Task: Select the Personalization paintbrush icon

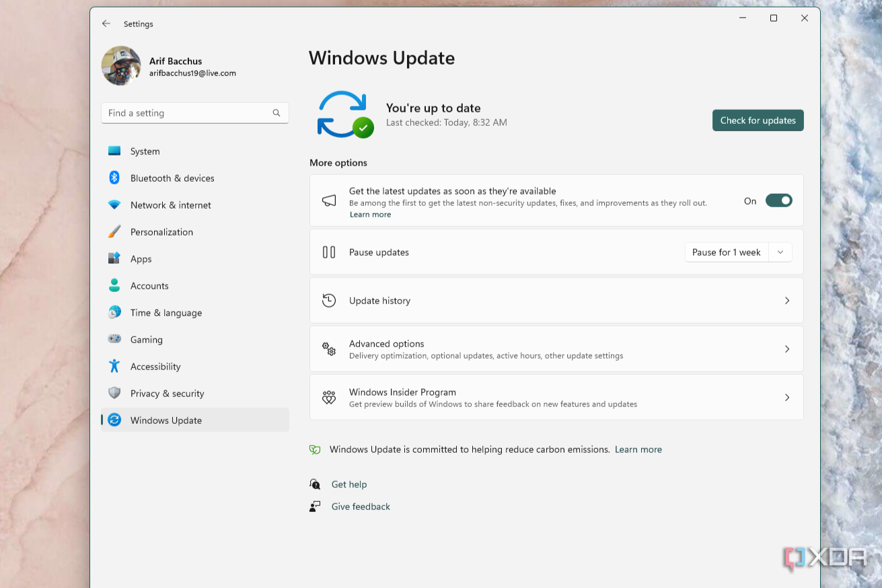Action: [114, 232]
